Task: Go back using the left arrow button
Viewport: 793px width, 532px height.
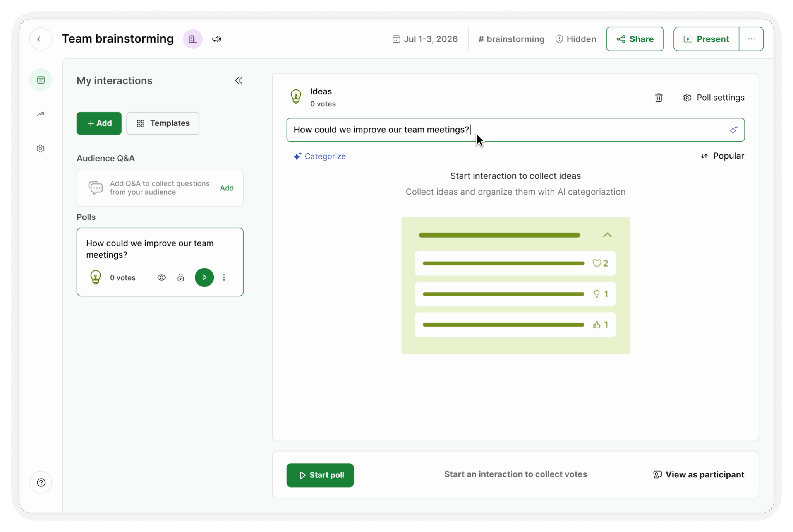Action: tap(41, 39)
